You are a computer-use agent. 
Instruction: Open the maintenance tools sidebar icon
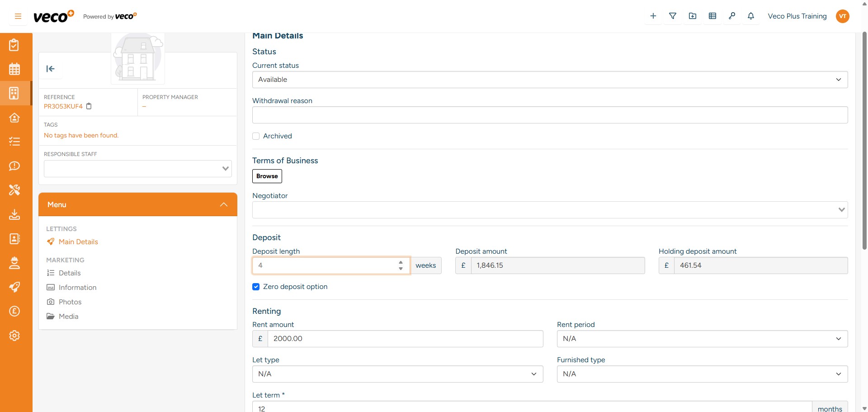click(x=14, y=190)
